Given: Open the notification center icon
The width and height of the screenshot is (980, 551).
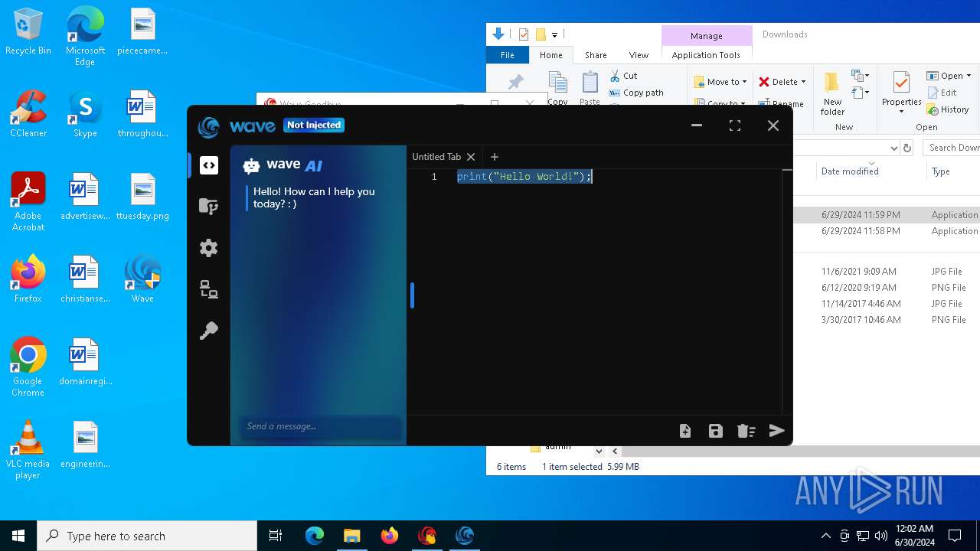Looking at the screenshot, I should 955,536.
